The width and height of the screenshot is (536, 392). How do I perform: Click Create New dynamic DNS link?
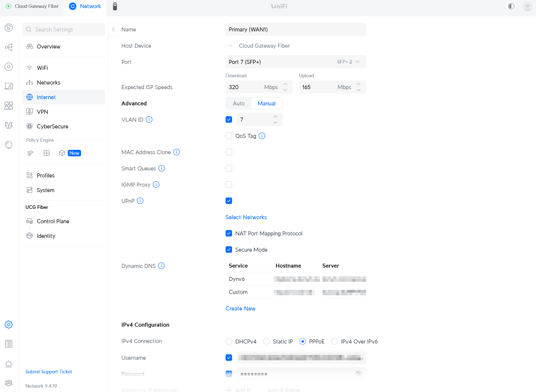tap(240, 308)
